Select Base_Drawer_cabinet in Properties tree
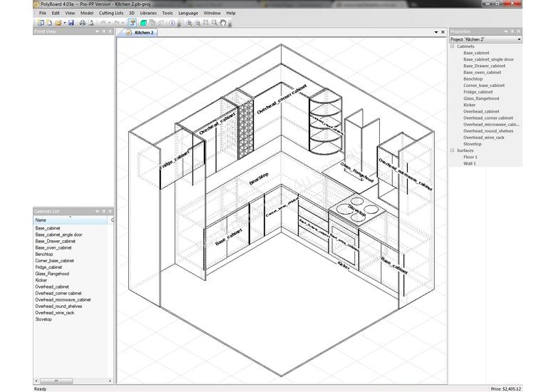Viewport: 556px width, 392px height. (x=484, y=66)
